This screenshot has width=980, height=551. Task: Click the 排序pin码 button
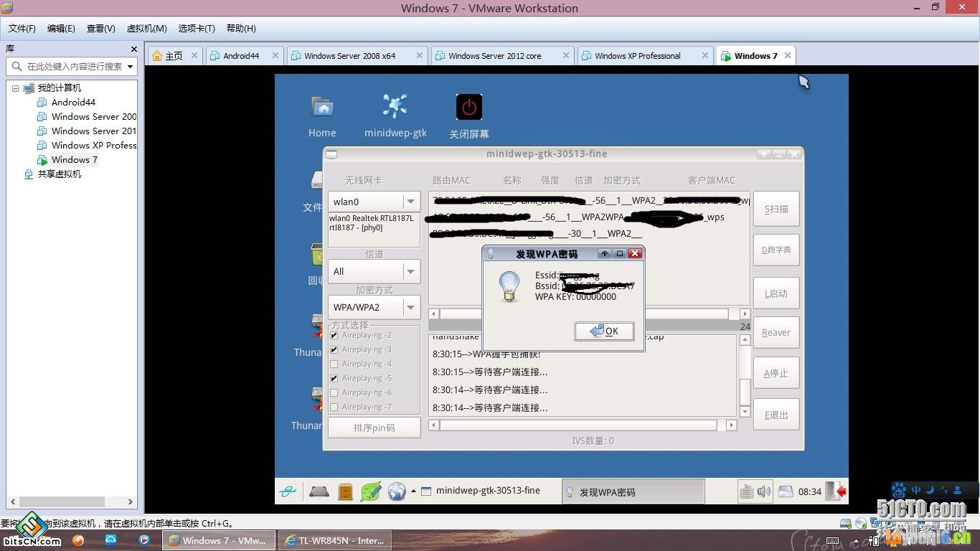pyautogui.click(x=374, y=428)
